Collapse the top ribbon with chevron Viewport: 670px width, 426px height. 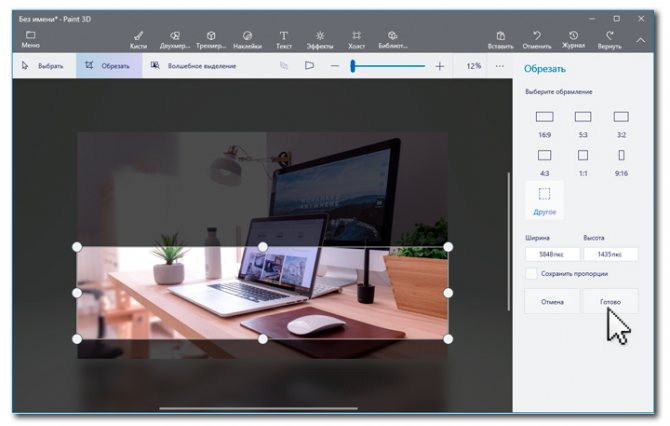(641, 40)
